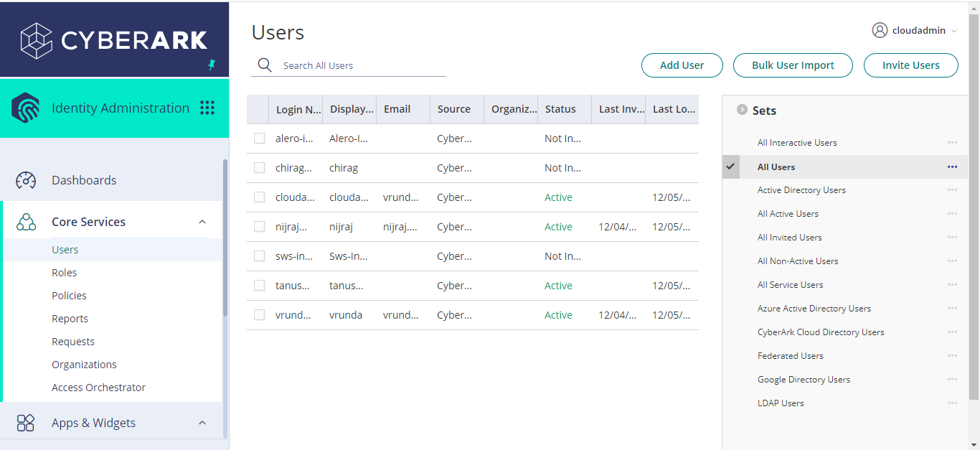Collapse the Sets panel arrow icon
Screen dimensions: 980x450
point(743,110)
